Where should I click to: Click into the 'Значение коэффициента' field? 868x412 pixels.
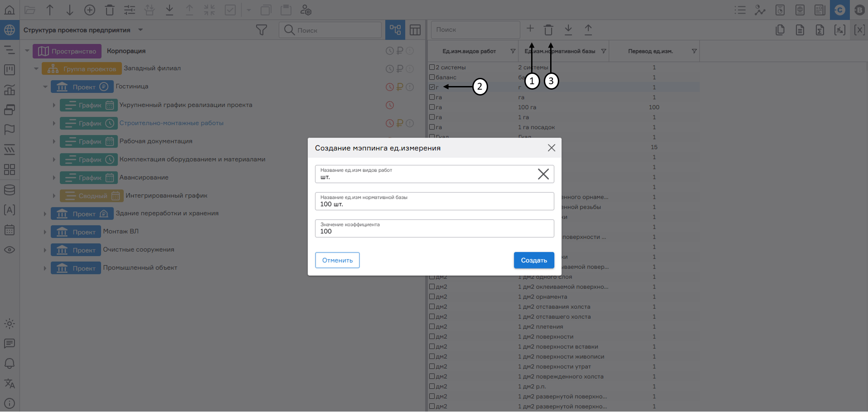[x=434, y=231]
